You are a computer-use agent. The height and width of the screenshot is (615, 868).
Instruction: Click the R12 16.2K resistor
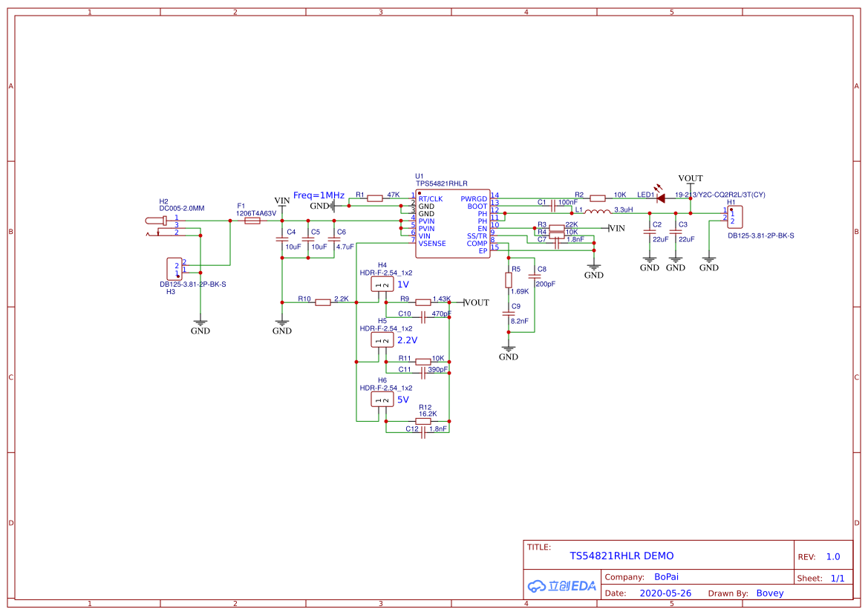click(423, 421)
